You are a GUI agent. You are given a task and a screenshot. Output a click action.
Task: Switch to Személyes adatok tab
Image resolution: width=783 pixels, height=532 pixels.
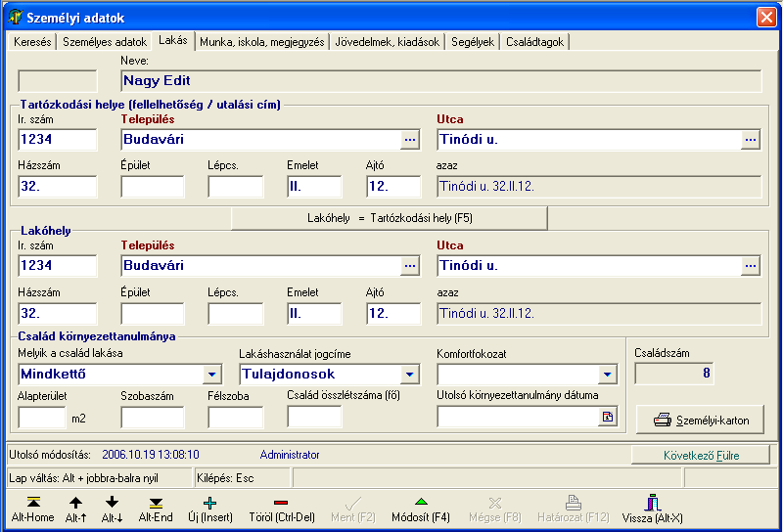(105, 42)
